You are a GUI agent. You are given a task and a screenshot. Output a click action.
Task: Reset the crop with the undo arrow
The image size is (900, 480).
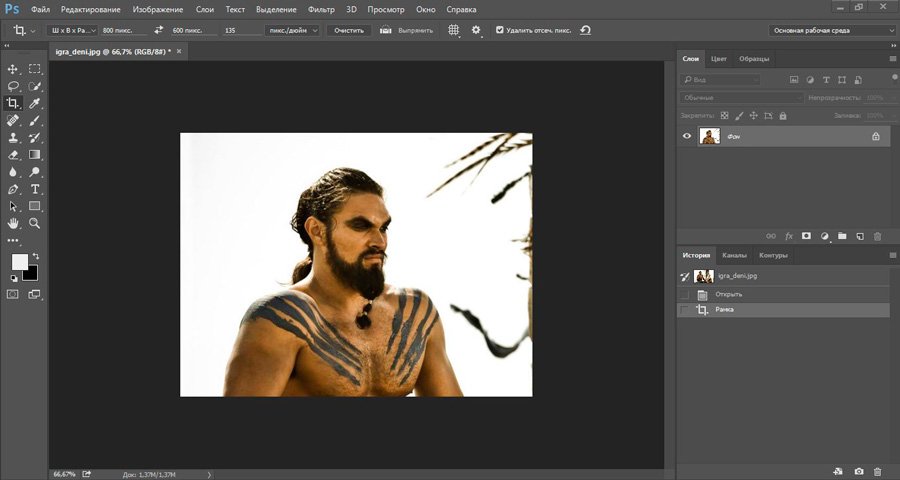coord(585,30)
